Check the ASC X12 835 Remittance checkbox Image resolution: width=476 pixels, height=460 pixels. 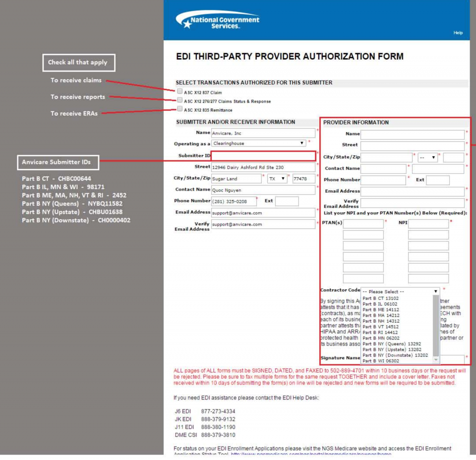[x=180, y=109]
